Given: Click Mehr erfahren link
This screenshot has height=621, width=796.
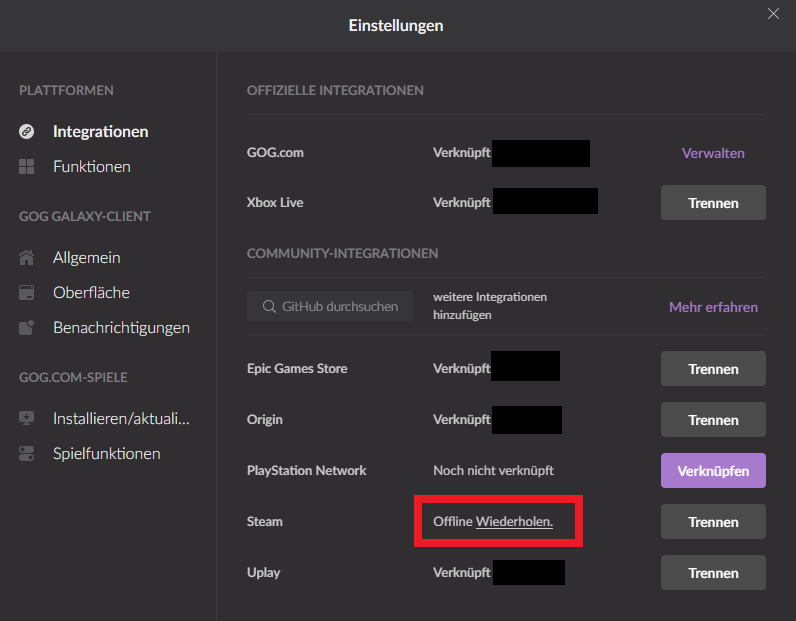Looking at the screenshot, I should pyautogui.click(x=713, y=307).
